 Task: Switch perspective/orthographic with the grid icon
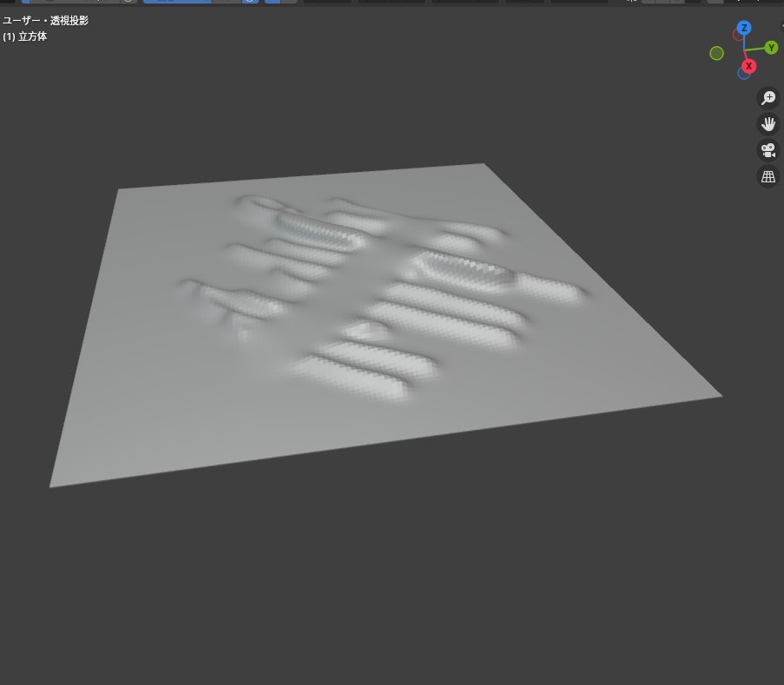pos(768,177)
